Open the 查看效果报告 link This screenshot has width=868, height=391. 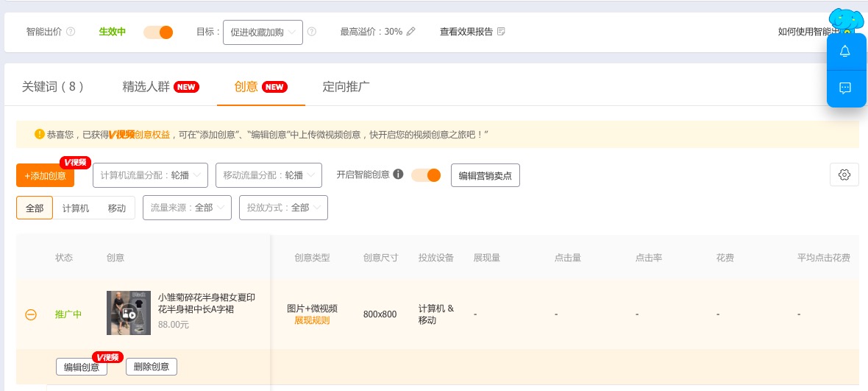pyautogui.click(x=472, y=32)
